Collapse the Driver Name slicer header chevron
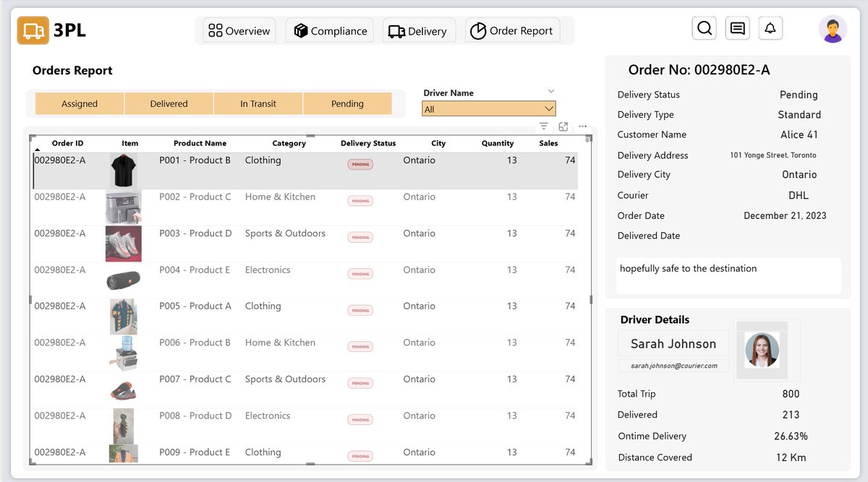868x482 pixels. click(552, 92)
